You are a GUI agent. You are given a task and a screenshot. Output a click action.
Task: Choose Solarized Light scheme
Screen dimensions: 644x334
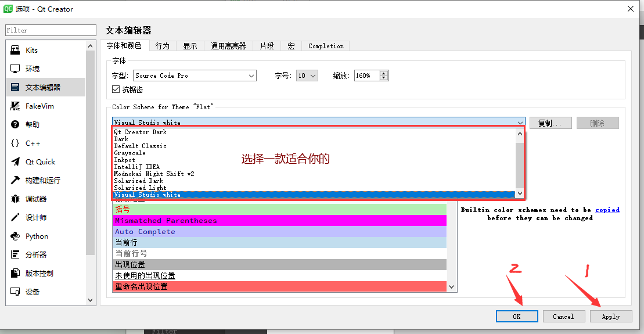pyautogui.click(x=314, y=188)
